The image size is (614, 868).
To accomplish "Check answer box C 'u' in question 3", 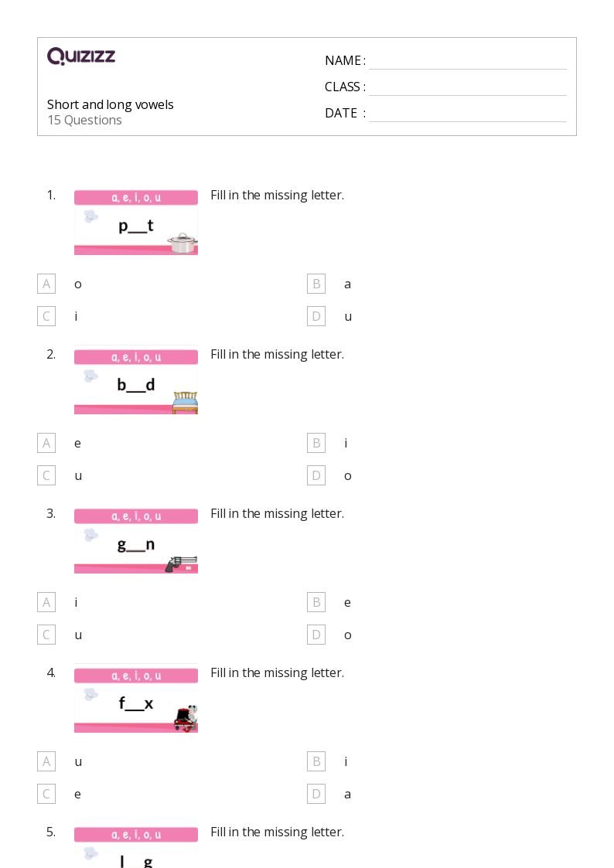I will point(46,635).
